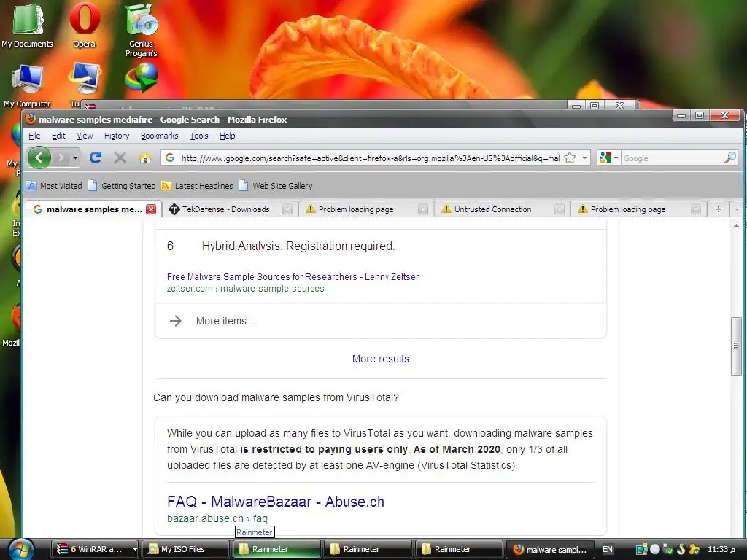This screenshot has height=560, width=747.
Task: Open the Tools menu
Action: point(198,136)
